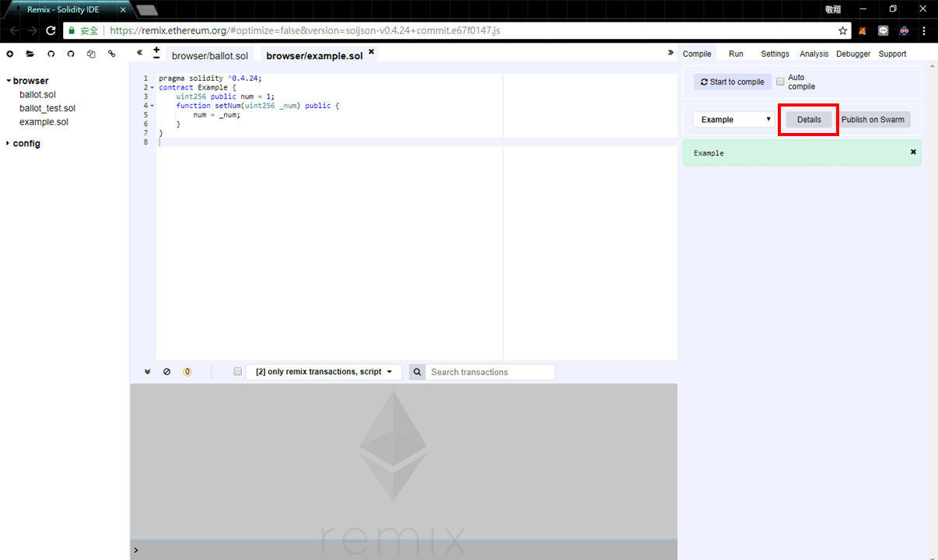938x560 pixels.
Task: Collapse the right panel with double-right arrows
Action: point(670,53)
